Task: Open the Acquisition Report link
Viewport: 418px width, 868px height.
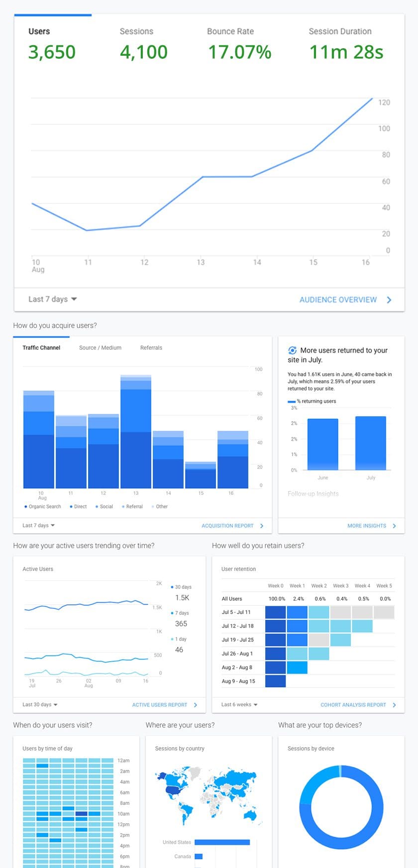Action: (x=227, y=526)
